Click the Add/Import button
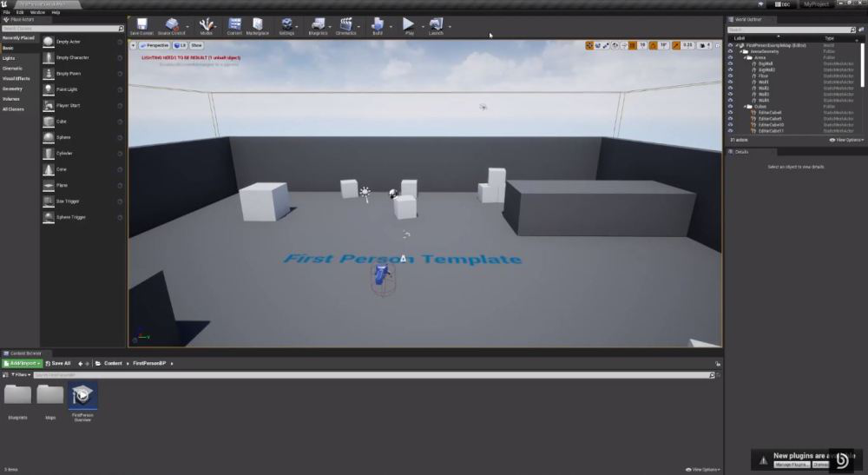Screen dimensions: 868x475 23,363
